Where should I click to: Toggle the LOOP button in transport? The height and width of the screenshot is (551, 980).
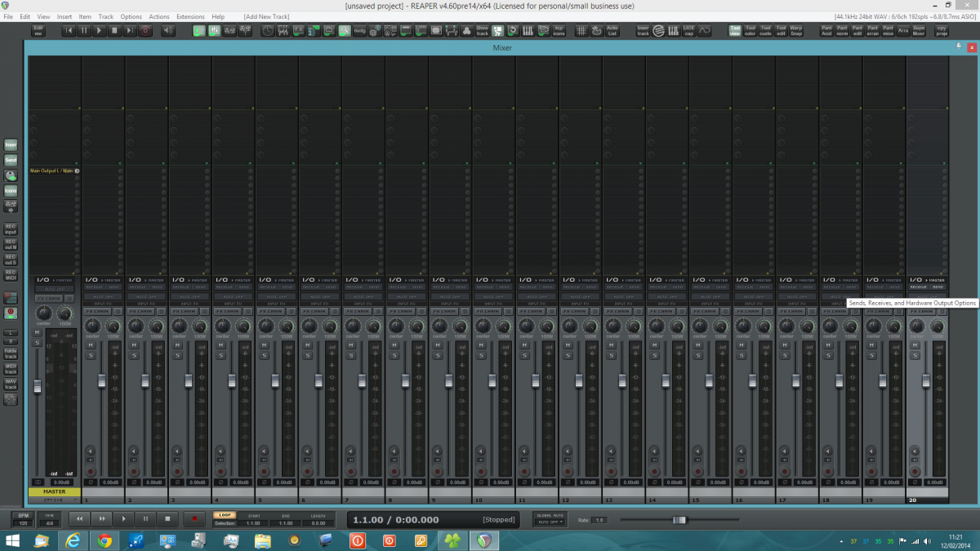coord(224,514)
